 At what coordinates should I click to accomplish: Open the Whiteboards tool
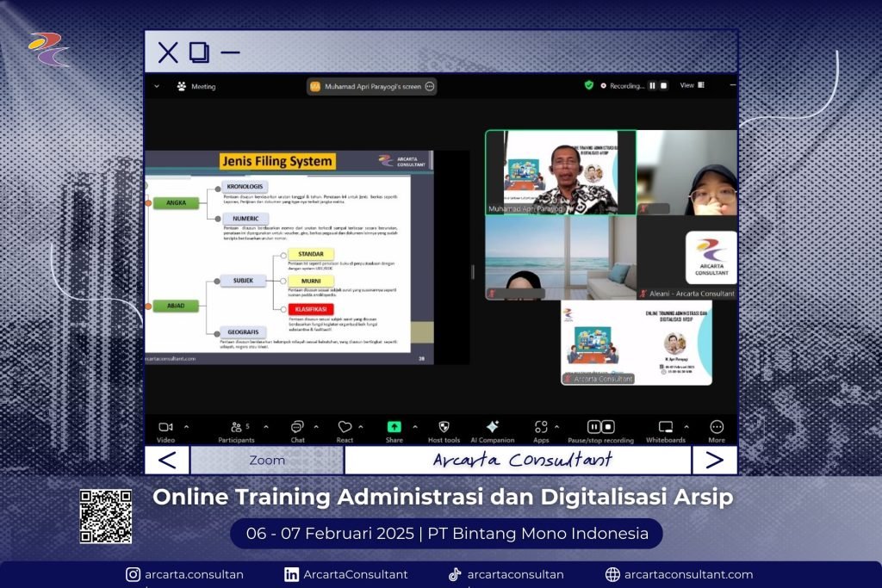point(665,427)
